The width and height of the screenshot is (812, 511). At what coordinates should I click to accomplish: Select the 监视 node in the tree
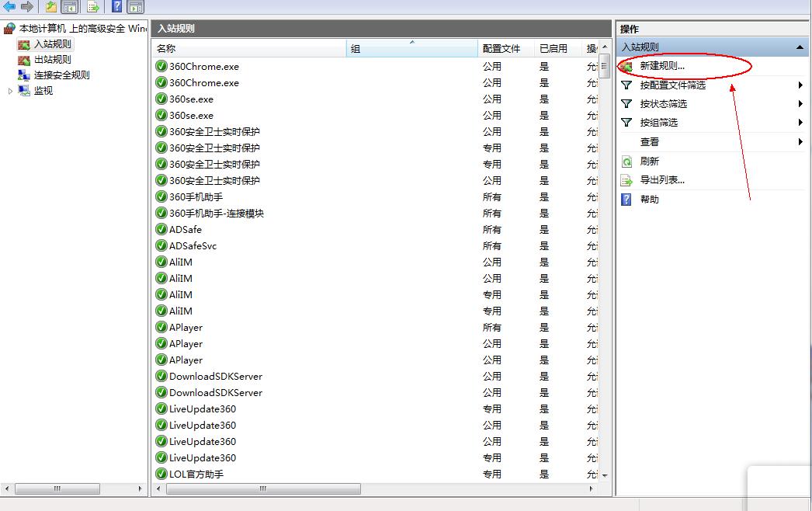(x=43, y=91)
